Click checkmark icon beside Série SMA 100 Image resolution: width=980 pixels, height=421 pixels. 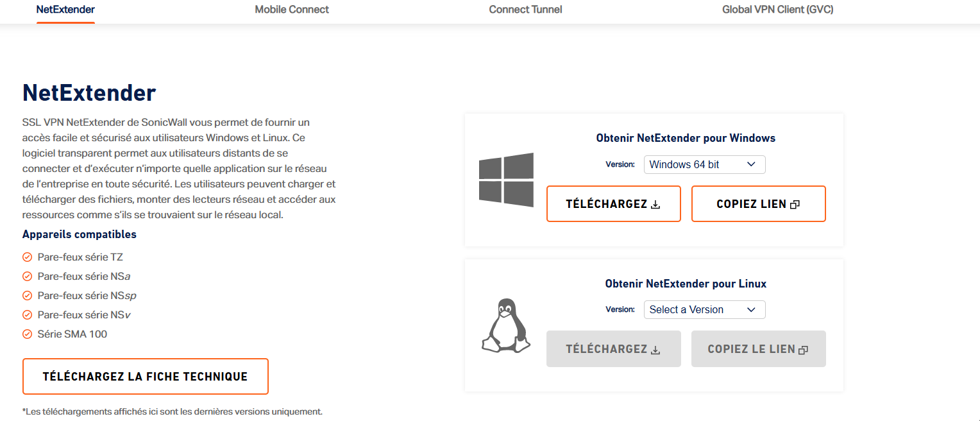28,334
